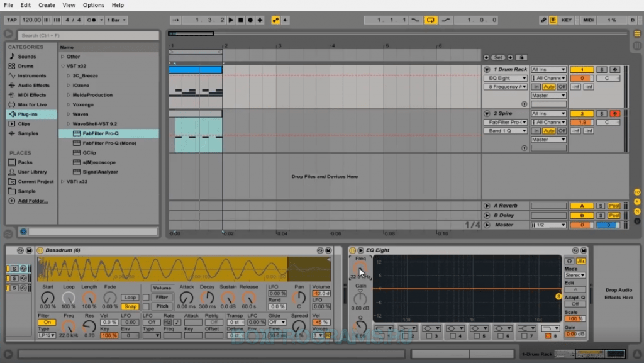Toggle the Loop switch in the transport bar
The width and height of the screenshot is (644, 363).
coord(431,20)
